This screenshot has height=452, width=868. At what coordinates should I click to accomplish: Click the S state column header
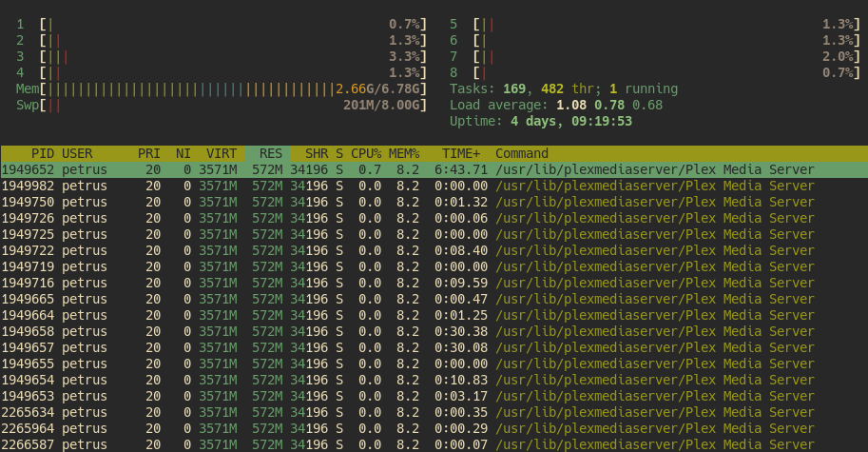coord(339,153)
